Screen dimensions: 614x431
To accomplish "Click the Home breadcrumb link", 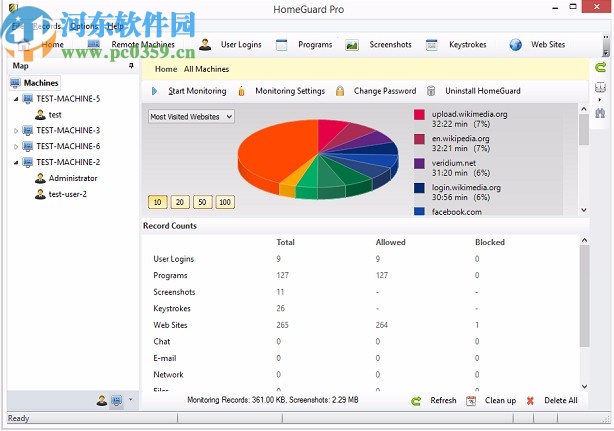I will click(x=166, y=69).
